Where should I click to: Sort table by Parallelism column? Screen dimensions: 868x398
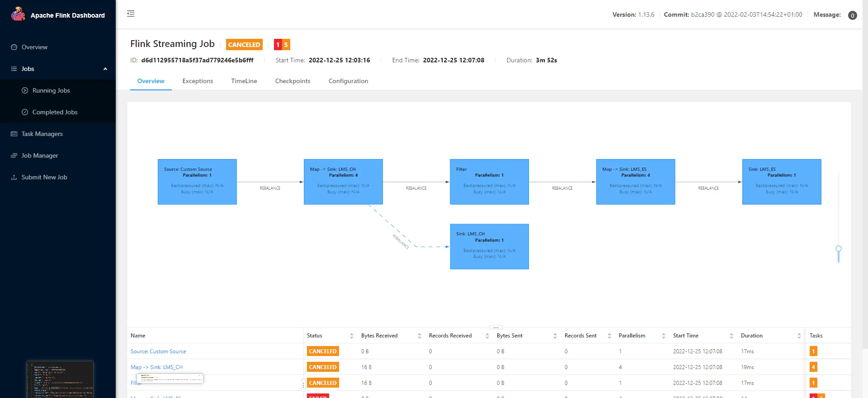[663, 336]
